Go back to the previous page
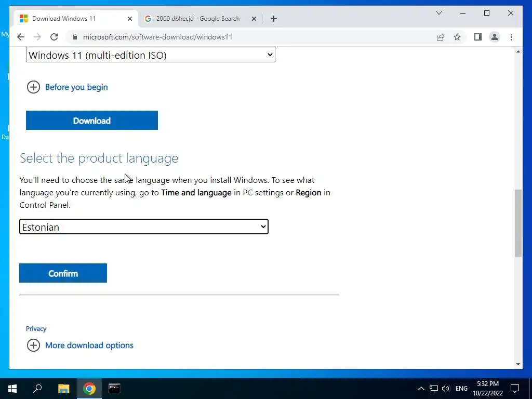Viewport: 532px width, 399px height. pos(21,37)
